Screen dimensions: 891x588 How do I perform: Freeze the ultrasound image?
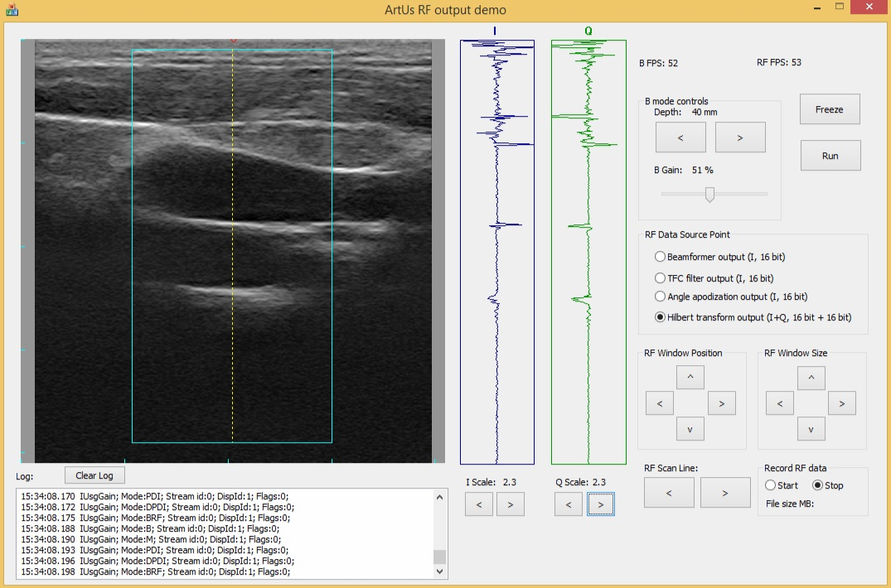point(830,109)
